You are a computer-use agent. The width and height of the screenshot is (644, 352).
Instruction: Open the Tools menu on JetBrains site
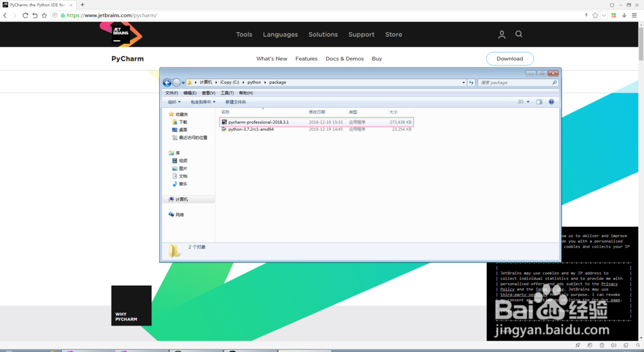click(244, 35)
